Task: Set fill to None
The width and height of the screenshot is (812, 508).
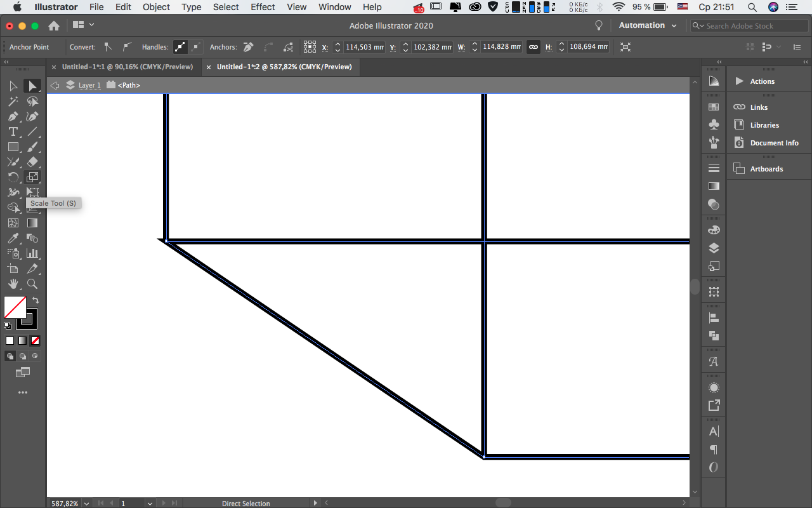Action: click(36, 340)
